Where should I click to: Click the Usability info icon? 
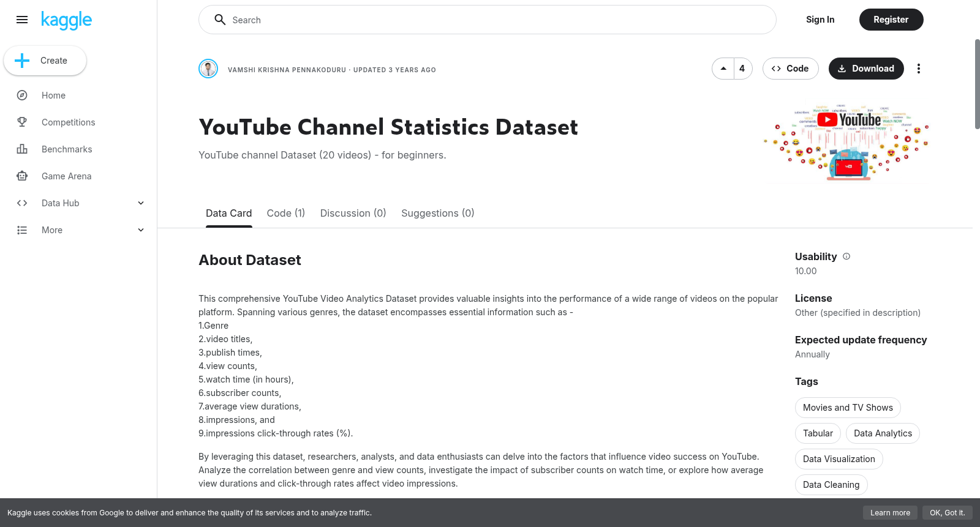[x=846, y=256]
